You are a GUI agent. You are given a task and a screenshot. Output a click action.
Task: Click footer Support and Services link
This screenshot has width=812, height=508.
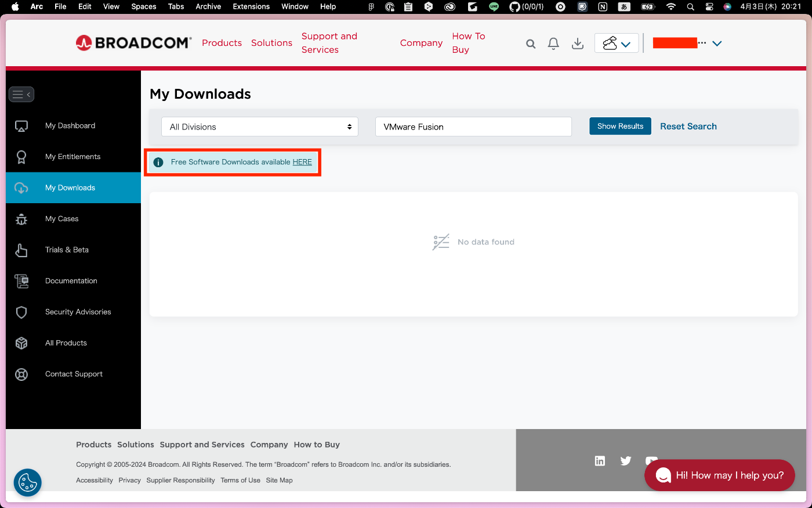click(202, 445)
